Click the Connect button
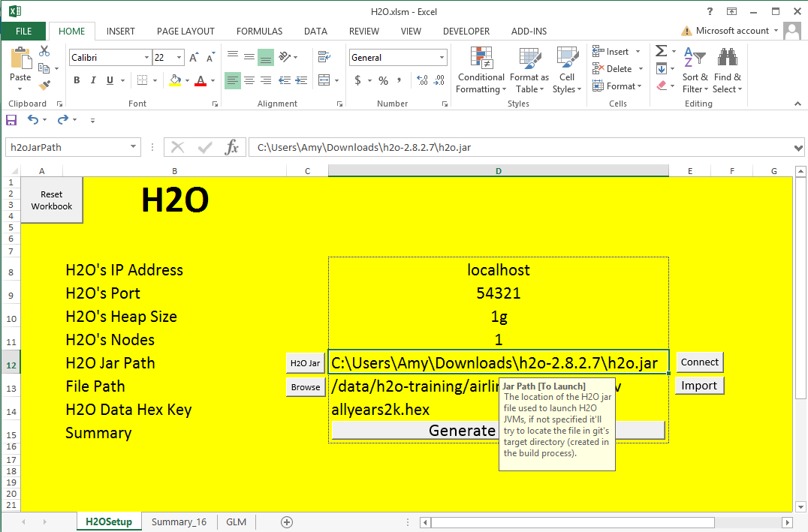The width and height of the screenshot is (808, 532). (699, 362)
